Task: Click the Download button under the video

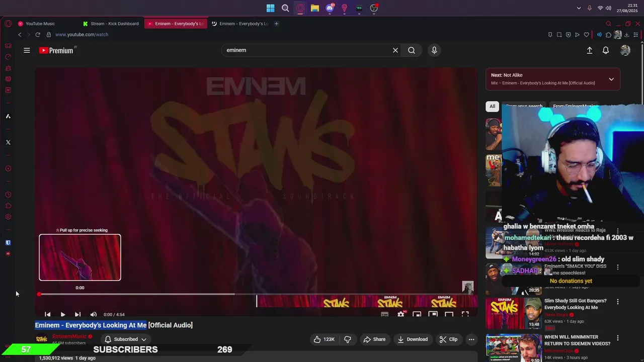Action: tap(413, 339)
